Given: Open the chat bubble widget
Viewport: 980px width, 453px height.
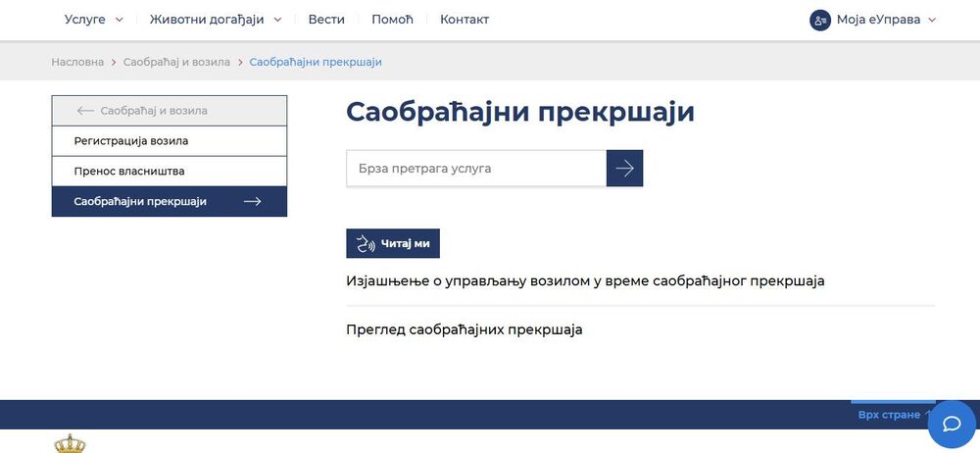Looking at the screenshot, I should coord(951,424).
